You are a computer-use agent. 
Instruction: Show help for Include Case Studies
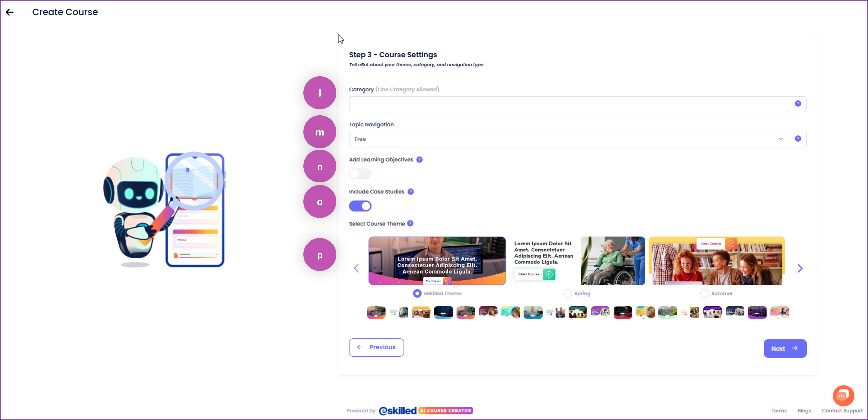click(410, 192)
